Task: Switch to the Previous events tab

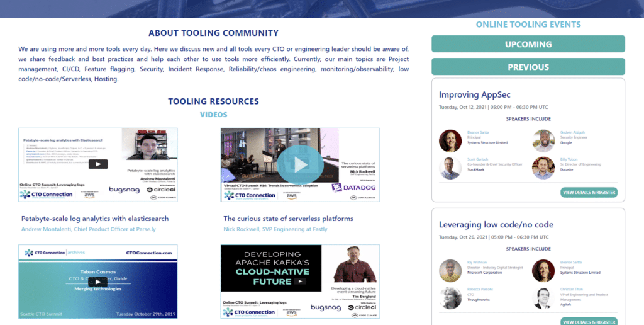Action: pos(528,67)
